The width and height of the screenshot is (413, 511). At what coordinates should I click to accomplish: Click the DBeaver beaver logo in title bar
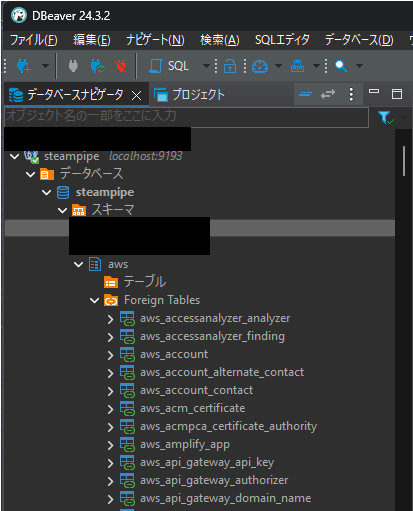click(x=19, y=15)
